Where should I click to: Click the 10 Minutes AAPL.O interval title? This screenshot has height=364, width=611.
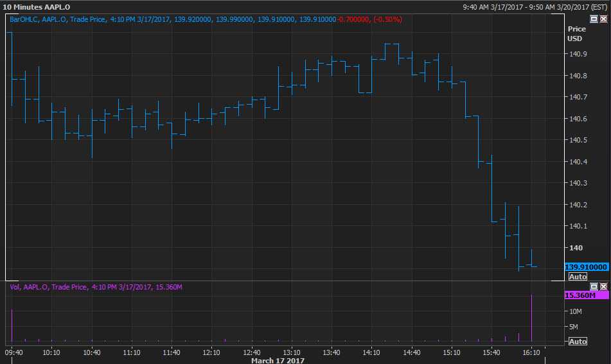point(37,7)
